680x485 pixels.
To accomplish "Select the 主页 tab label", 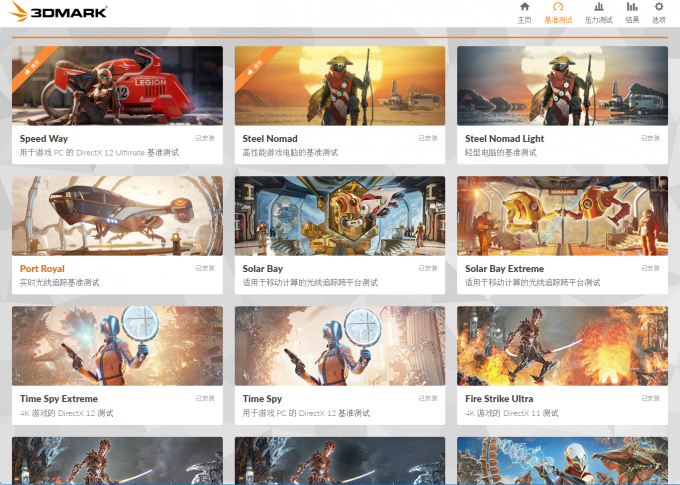I will pos(525,20).
